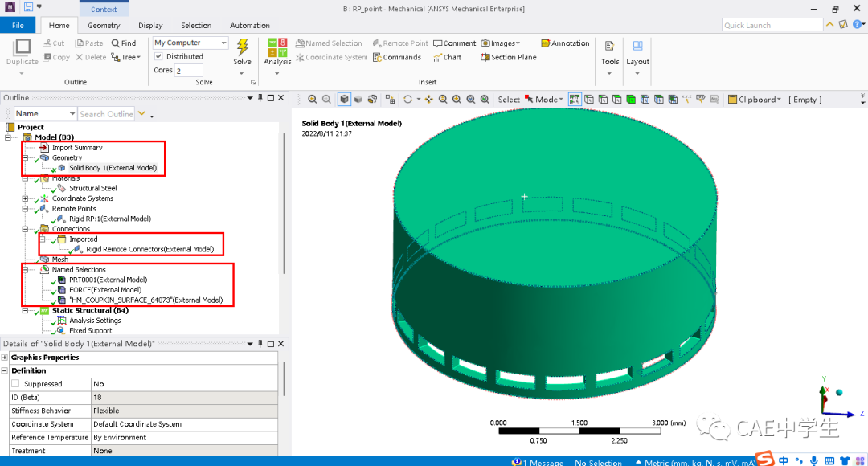Open the File tab
This screenshot has width=868, height=466.
(18, 26)
